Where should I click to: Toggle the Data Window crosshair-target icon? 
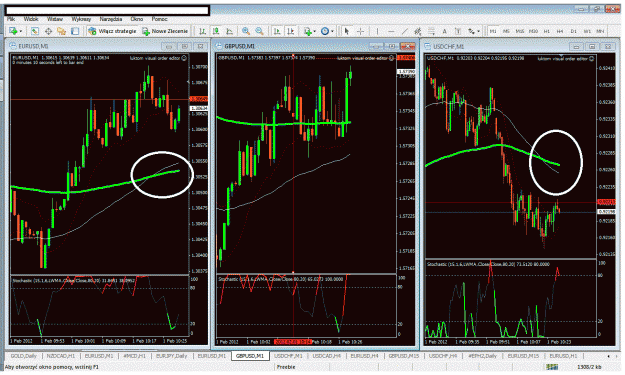click(48, 31)
